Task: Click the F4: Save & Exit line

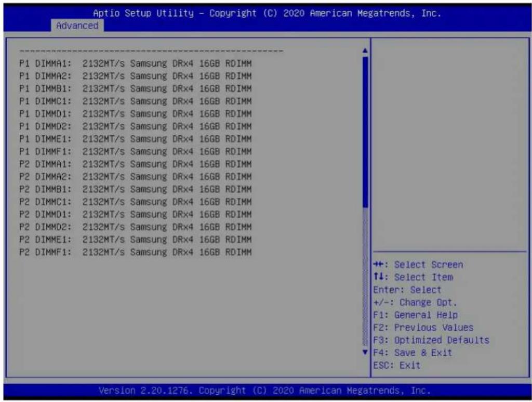Action: pyautogui.click(x=413, y=353)
